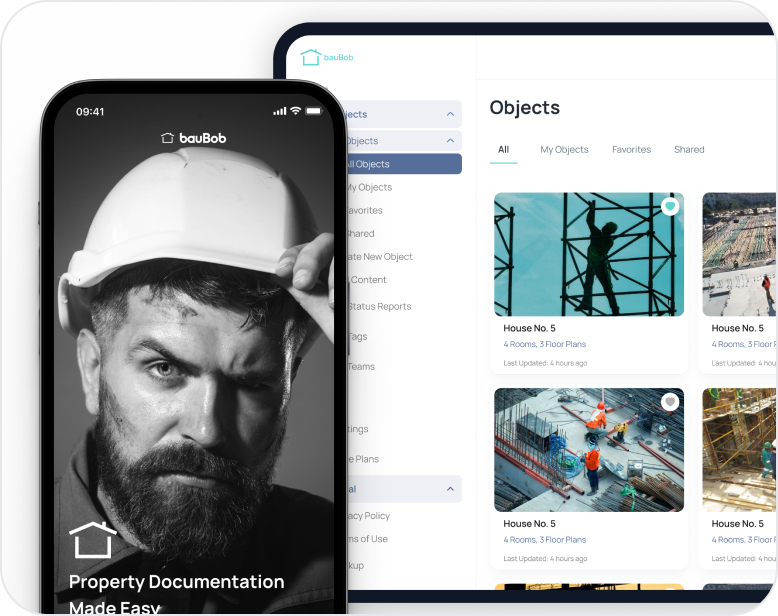This screenshot has height=616, width=778.
Task: Open the rebar construction site thumbnail
Action: (x=589, y=450)
